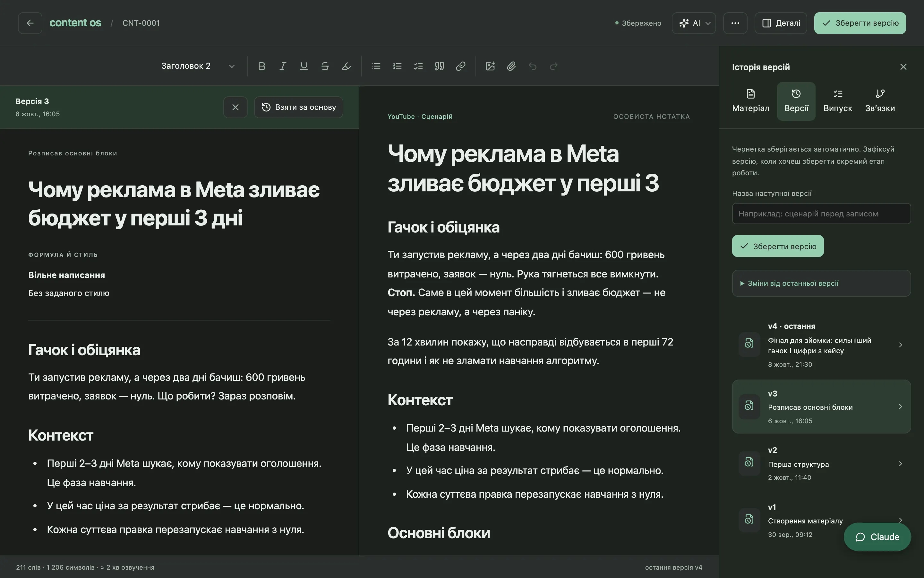Viewport: 924px width, 578px height.
Task: Insert a hyperlink
Action: tap(460, 66)
